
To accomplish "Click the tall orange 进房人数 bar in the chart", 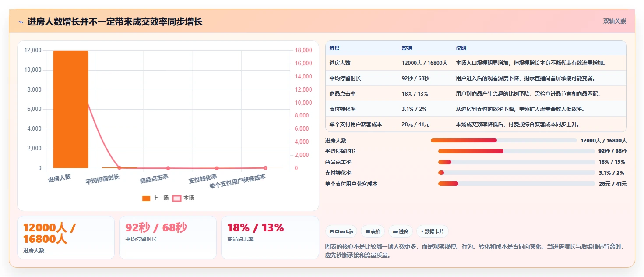I will click(70, 109).
